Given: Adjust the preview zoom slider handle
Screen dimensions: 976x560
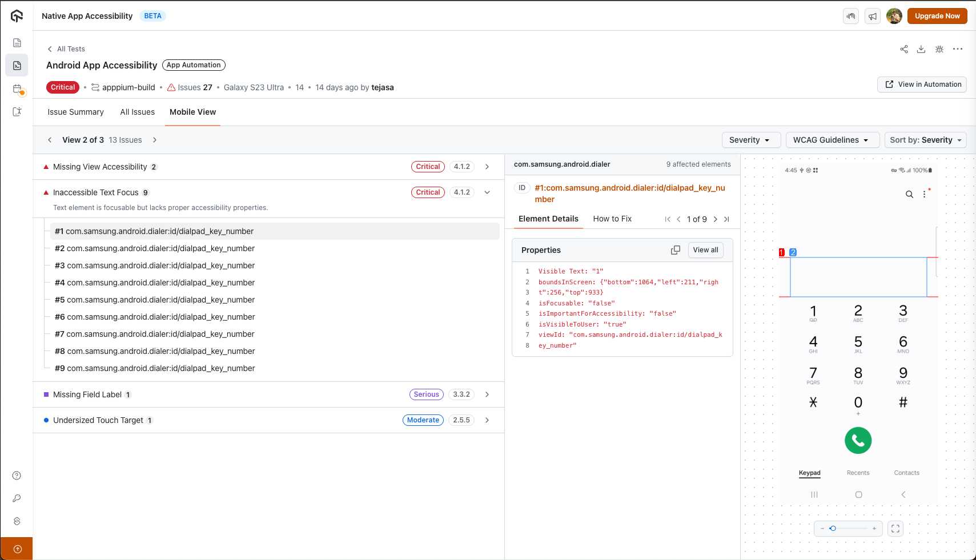Looking at the screenshot, I should click(833, 529).
